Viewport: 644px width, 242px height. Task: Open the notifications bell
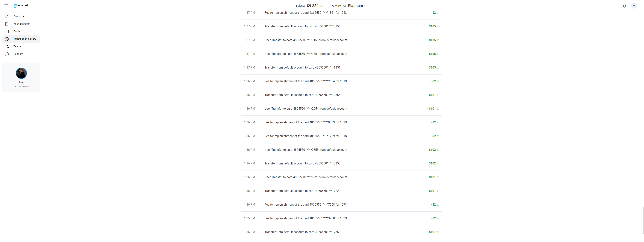point(624,5)
